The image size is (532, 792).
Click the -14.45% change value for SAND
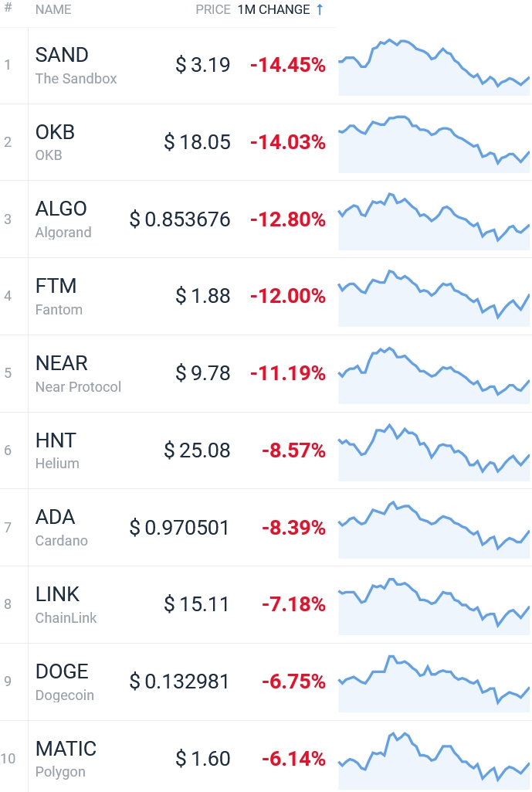click(x=288, y=65)
